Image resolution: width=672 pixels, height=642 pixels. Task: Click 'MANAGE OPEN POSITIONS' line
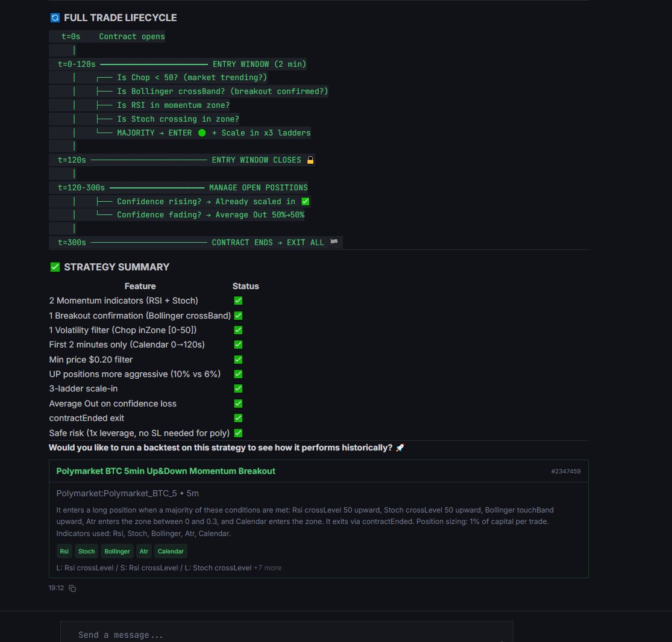click(x=258, y=187)
